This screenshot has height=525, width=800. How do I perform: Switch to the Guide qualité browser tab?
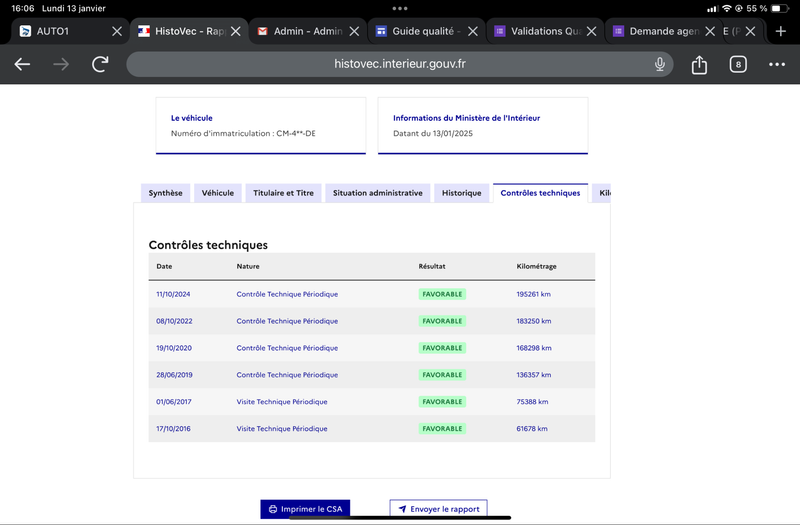pyautogui.click(x=426, y=31)
